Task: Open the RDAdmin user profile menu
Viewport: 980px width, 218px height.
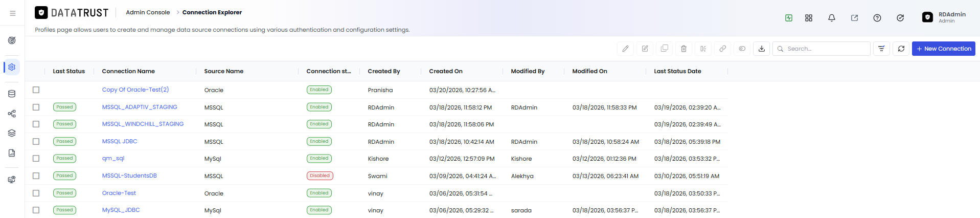Action: coord(944,17)
